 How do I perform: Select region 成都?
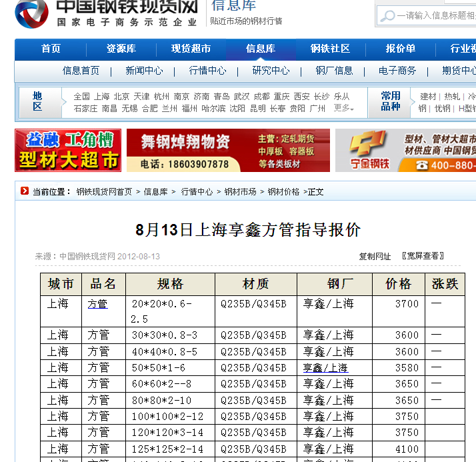(x=262, y=97)
